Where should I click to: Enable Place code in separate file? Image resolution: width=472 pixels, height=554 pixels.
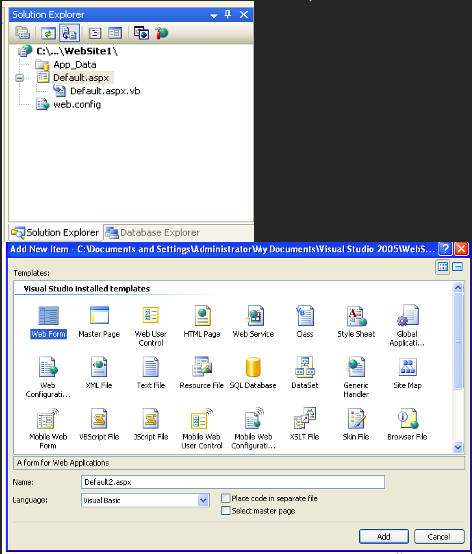(x=226, y=498)
